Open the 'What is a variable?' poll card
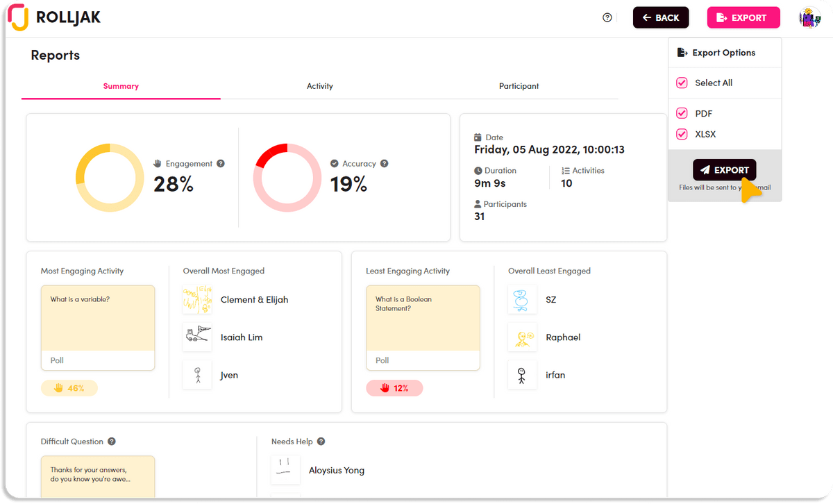Screen dimensions: 833x504 click(x=98, y=328)
